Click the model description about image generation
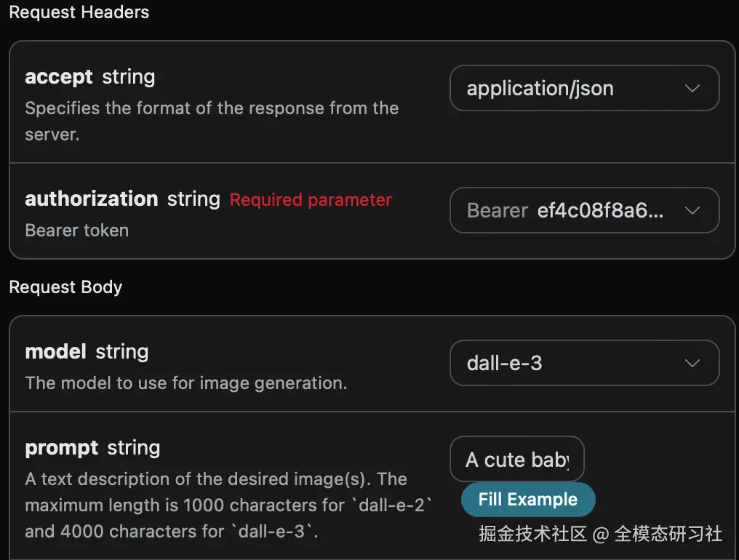739x560 pixels. (x=185, y=383)
